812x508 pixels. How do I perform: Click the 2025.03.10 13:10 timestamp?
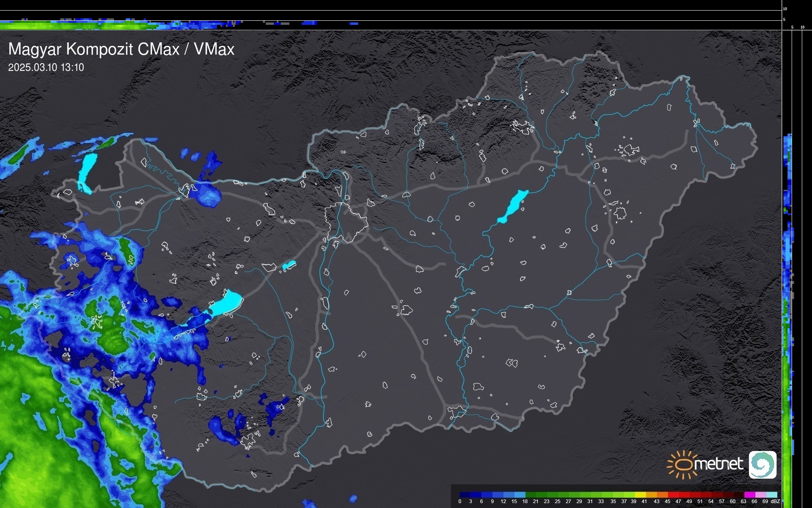pos(46,68)
